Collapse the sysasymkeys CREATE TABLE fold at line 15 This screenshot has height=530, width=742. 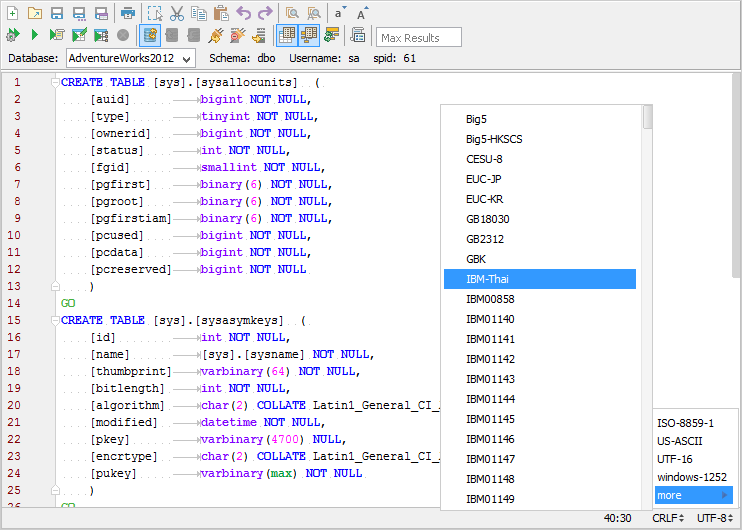pyautogui.click(x=55, y=321)
